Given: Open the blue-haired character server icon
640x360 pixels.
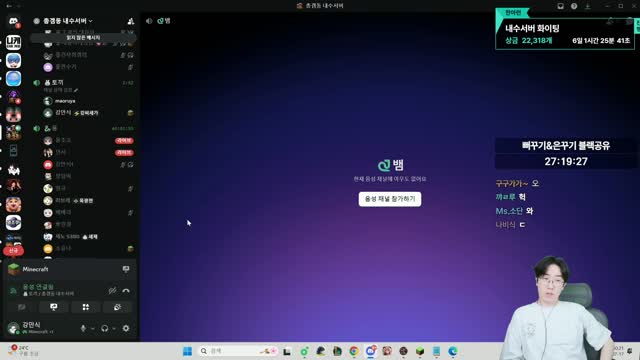Looking at the screenshot, I should click(x=13, y=60).
